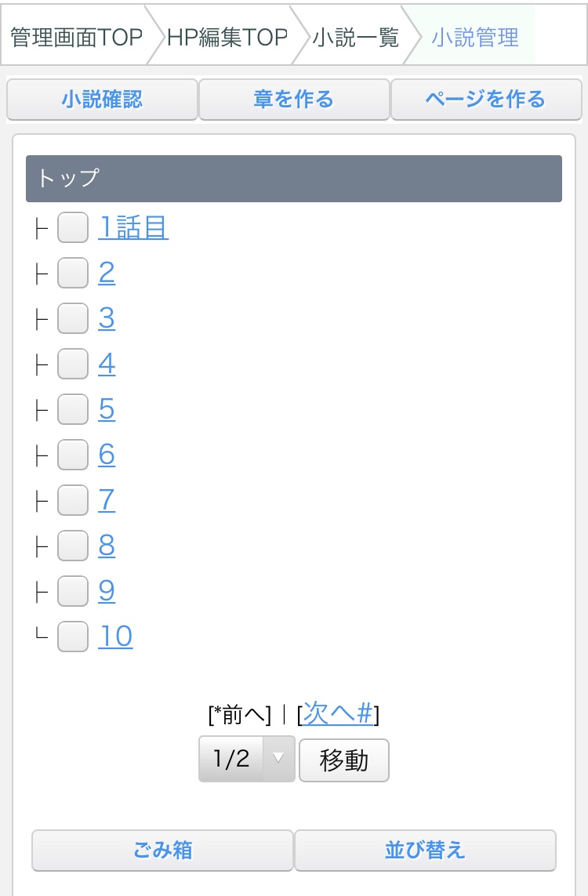Viewport: 588px width, 896px height.
Task: Toggle the checkbox beside page 8
Action: pos(73,546)
